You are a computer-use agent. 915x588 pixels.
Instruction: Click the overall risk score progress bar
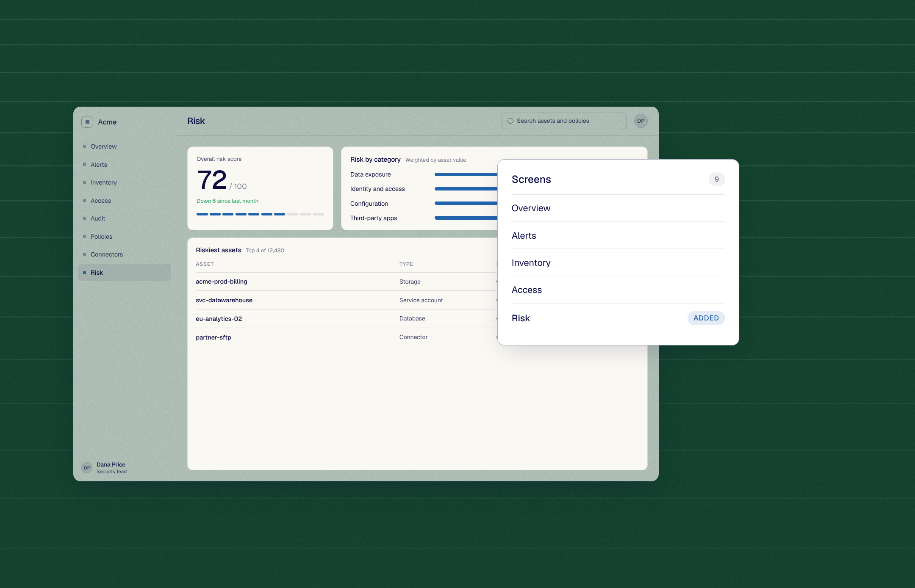tap(260, 214)
